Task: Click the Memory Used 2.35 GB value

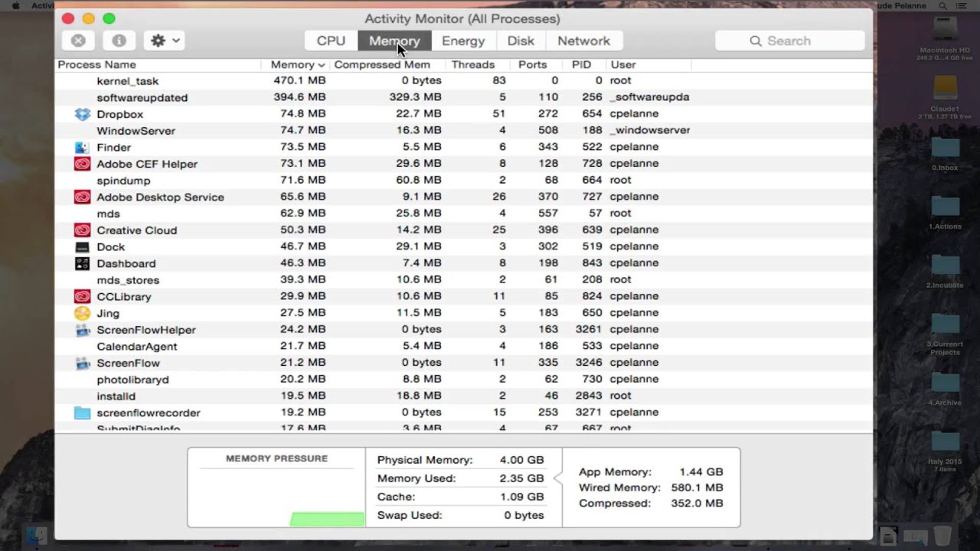Action: (x=521, y=478)
